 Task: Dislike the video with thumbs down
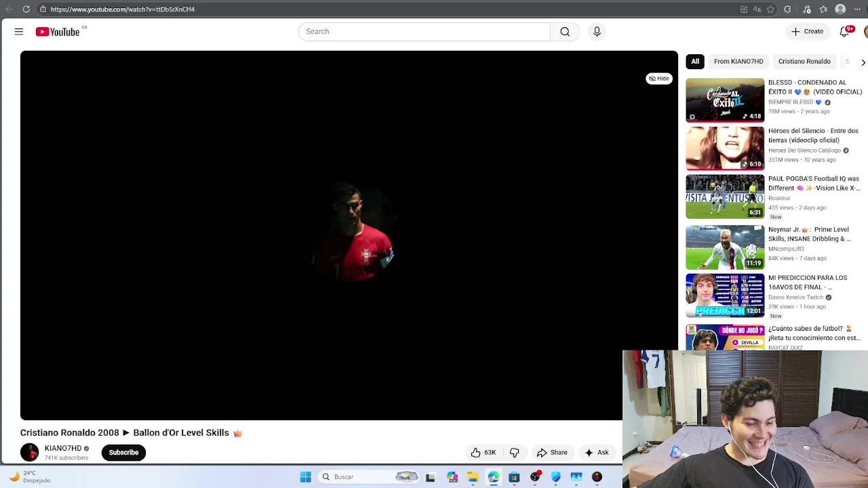point(515,453)
